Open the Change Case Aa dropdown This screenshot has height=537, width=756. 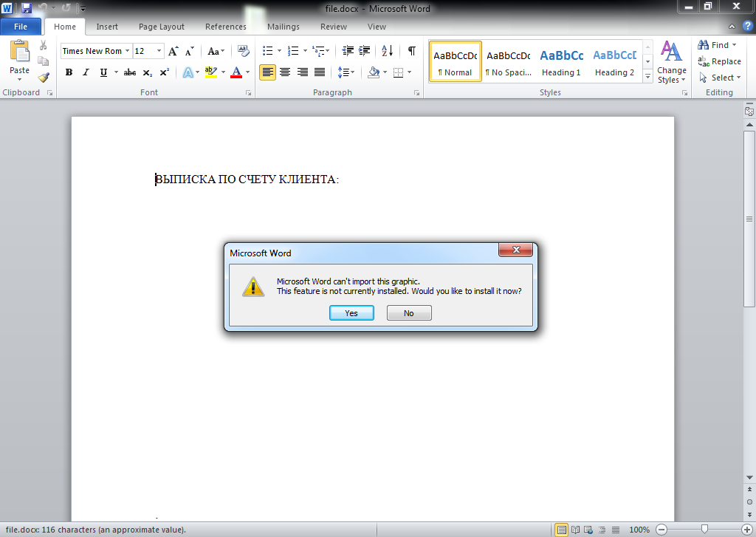tap(216, 51)
